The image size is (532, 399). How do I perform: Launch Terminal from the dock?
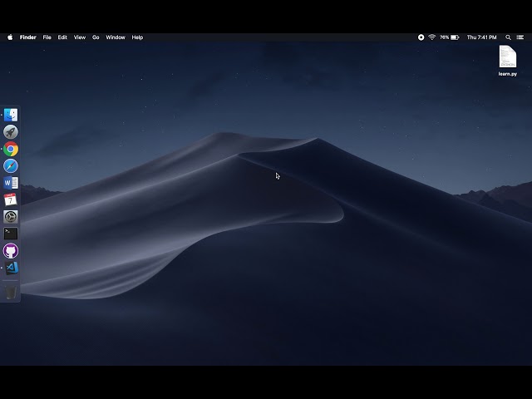[x=11, y=234]
